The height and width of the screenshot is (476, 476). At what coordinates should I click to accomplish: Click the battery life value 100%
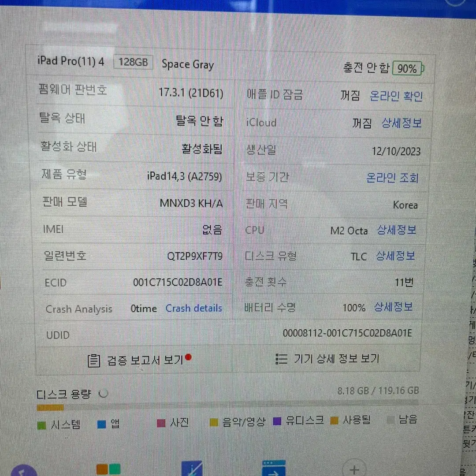click(x=354, y=308)
